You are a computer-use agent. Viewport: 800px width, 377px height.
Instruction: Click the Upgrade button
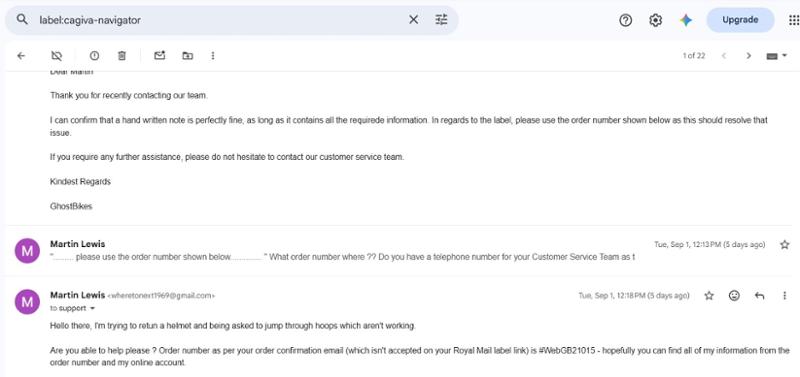pyautogui.click(x=740, y=20)
